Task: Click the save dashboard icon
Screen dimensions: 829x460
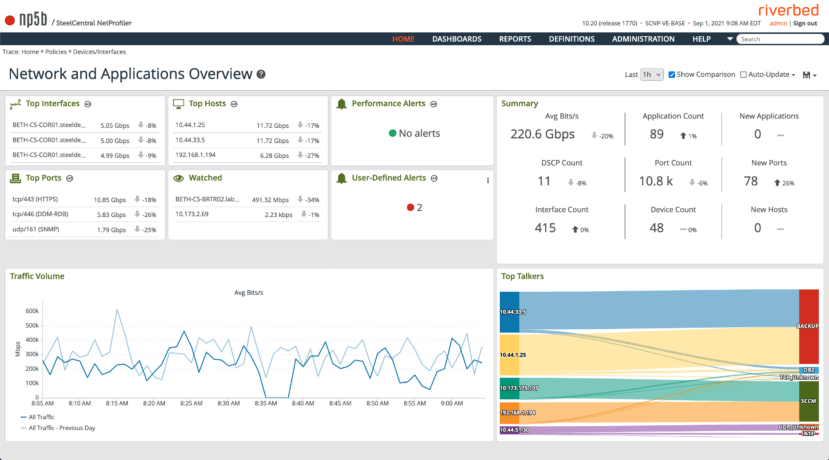Action: pos(806,75)
